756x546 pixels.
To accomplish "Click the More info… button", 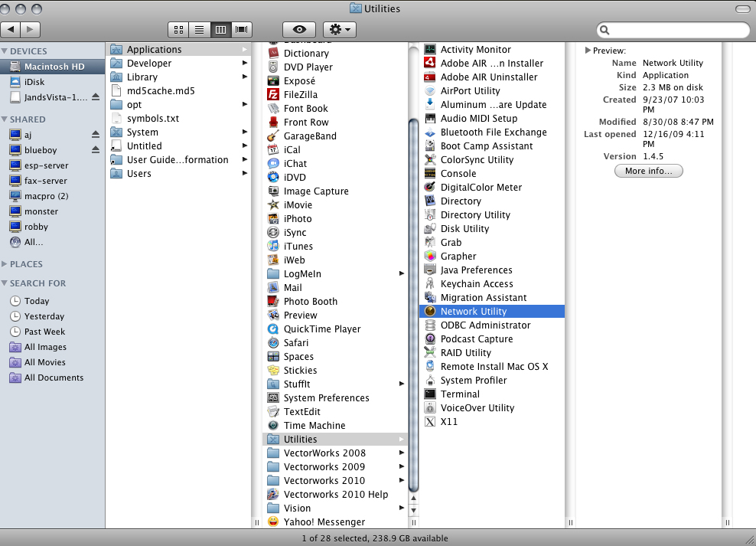I will 648,171.
